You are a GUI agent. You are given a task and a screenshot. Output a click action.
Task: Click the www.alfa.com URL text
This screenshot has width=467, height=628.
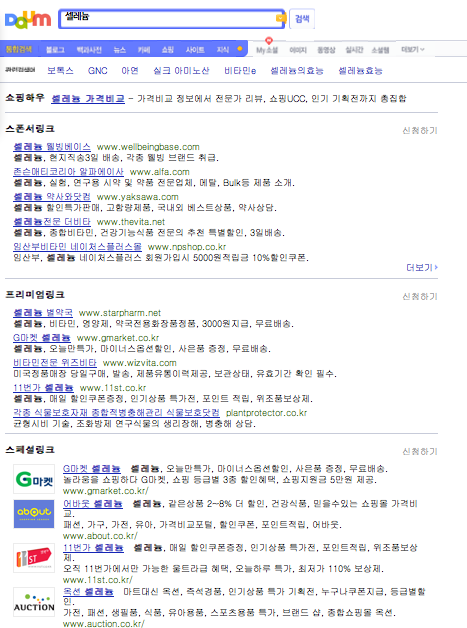click(160, 172)
